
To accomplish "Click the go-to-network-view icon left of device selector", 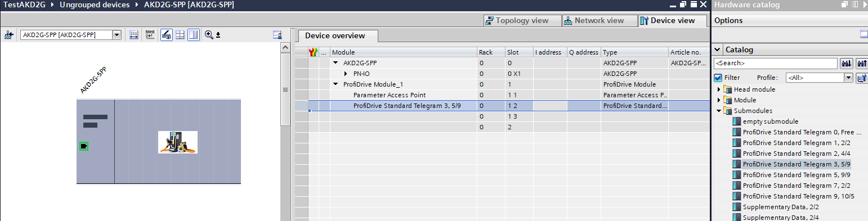I will 8,35.
